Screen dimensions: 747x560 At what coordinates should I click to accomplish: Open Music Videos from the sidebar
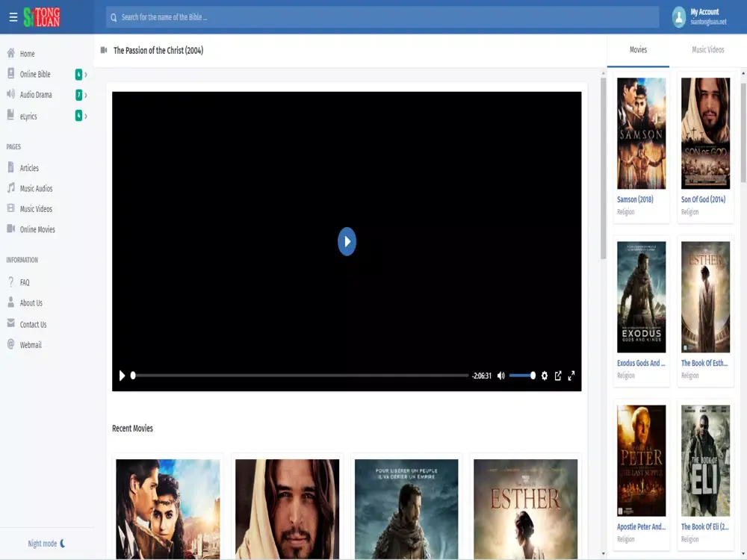point(36,209)
